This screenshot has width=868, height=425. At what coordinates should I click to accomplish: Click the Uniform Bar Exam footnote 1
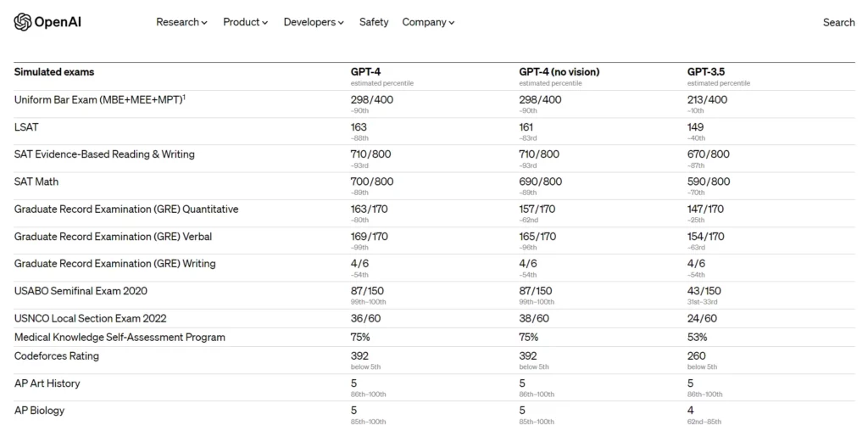[x=184, y=98]
